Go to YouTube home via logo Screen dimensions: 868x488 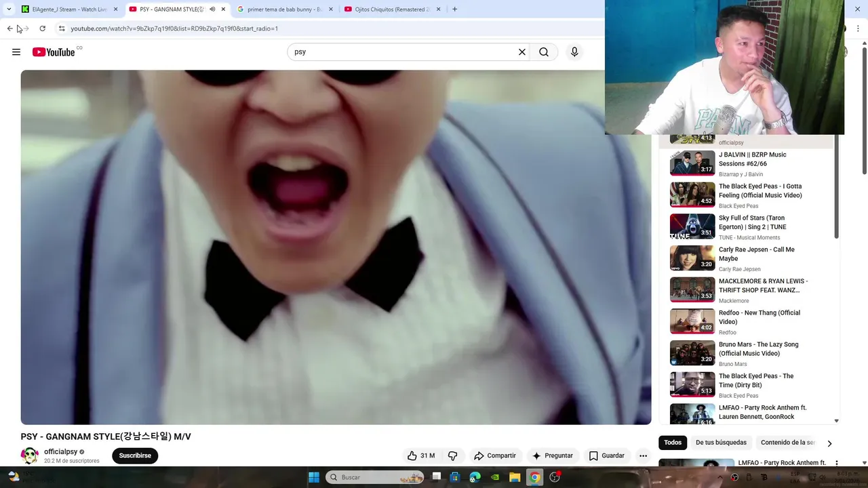point(54,52)
